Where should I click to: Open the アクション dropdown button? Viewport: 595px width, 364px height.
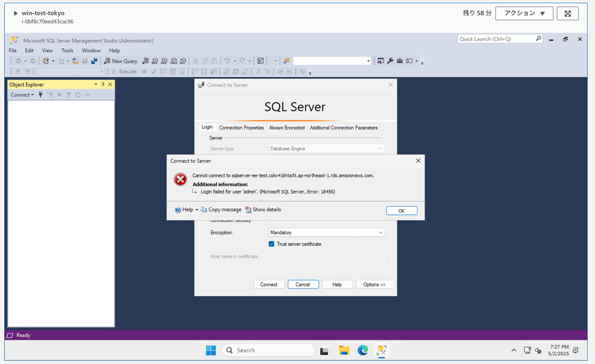524,13
